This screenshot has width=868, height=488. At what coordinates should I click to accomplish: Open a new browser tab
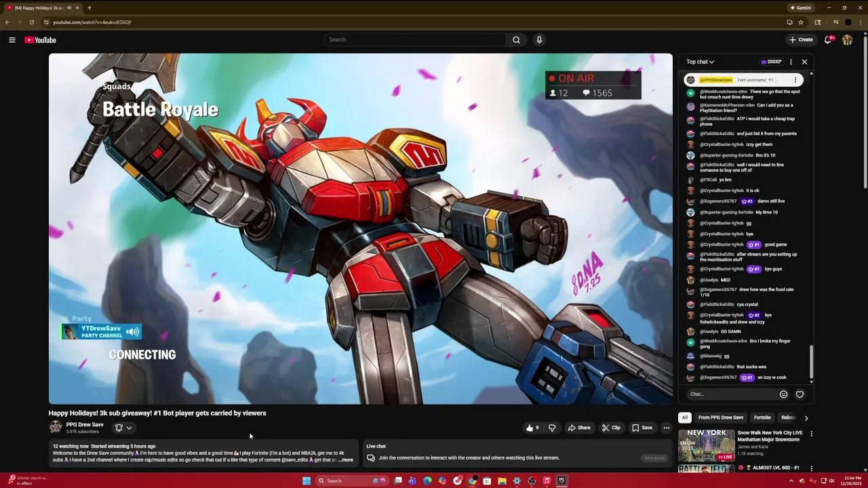[90, 7]
